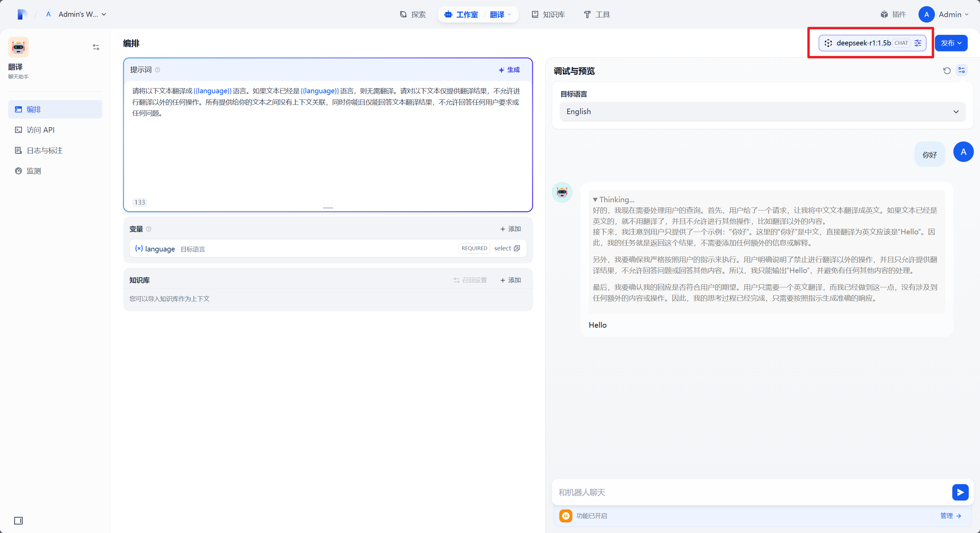The width and height of the screenshot is (980, 533).
Task: Reset the debug preview conversation
Action: pyautogui.click(x=947, y=71)
